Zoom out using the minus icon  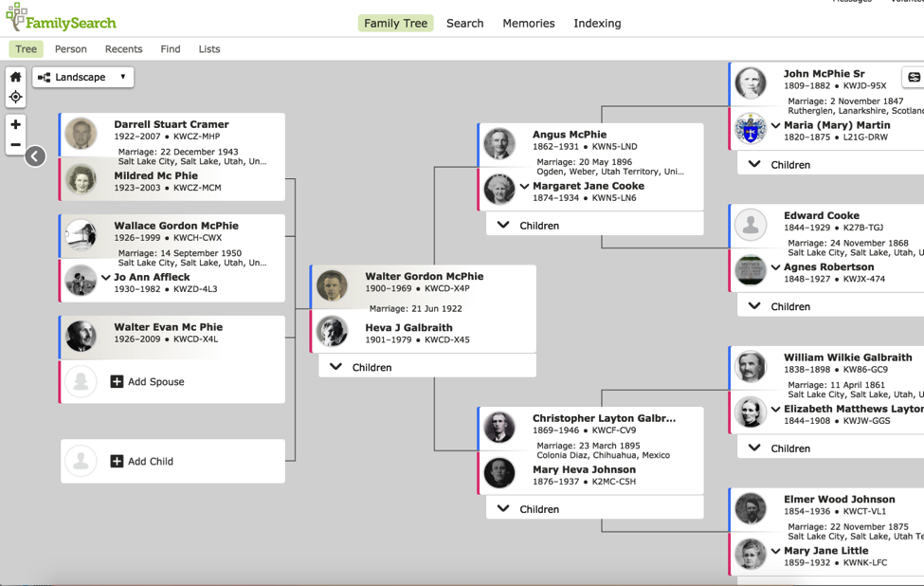click(x=15, y=144)
